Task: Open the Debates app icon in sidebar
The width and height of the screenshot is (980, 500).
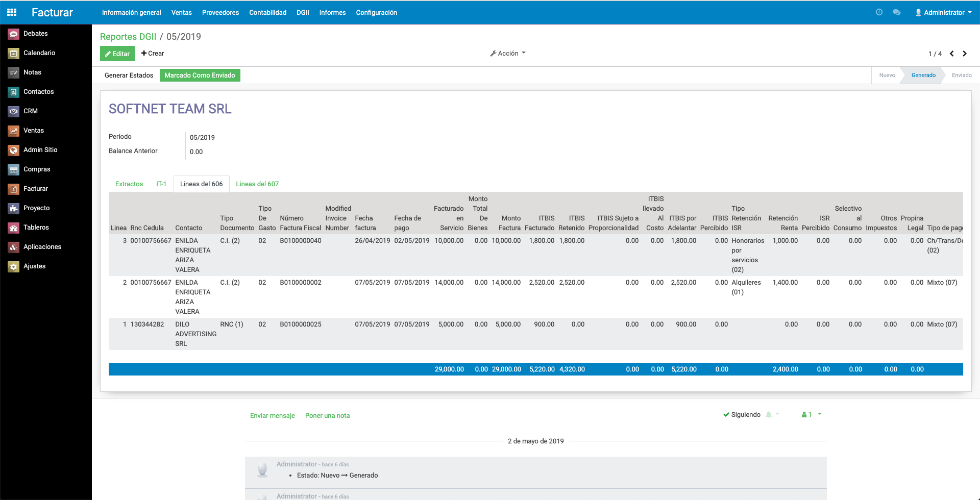Action: (x=14, y=34)
